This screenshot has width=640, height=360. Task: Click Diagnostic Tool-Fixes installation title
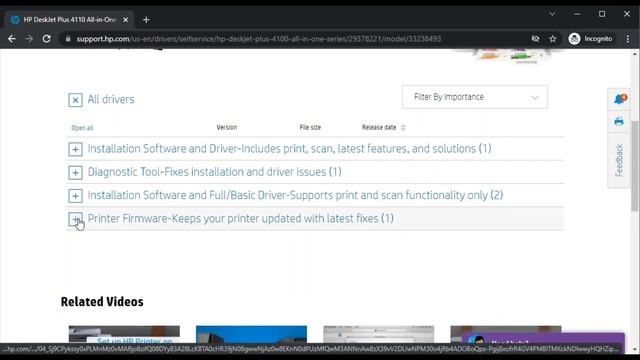pyautogui.click(x=214, y=172)
